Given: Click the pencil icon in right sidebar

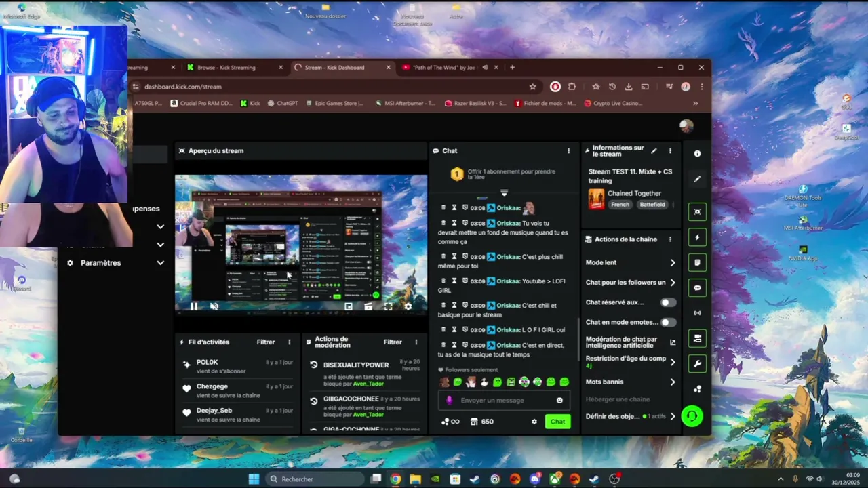Looking at the screenshot, I should 697,179.
